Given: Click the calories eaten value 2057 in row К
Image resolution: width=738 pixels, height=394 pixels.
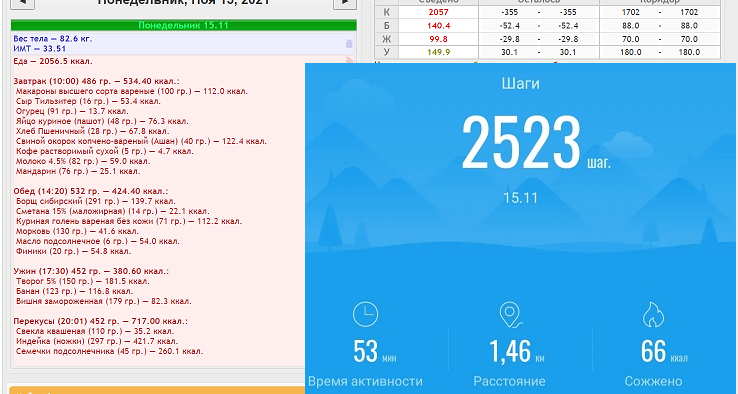Looking at the screenshot, I should click(438, 12).
